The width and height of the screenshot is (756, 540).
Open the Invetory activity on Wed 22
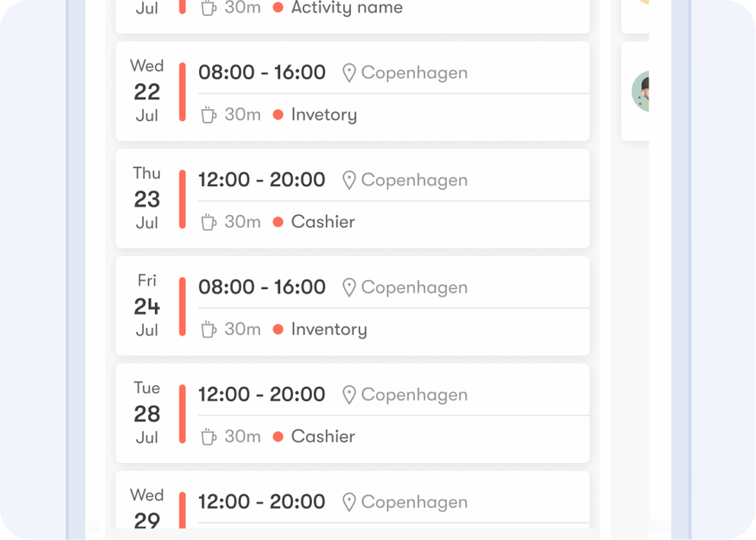323,114
